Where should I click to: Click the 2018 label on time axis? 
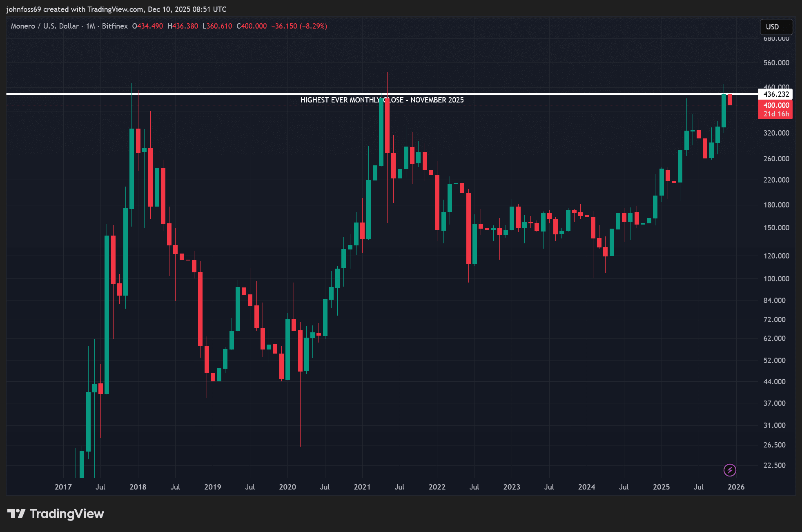pos(138,487)
